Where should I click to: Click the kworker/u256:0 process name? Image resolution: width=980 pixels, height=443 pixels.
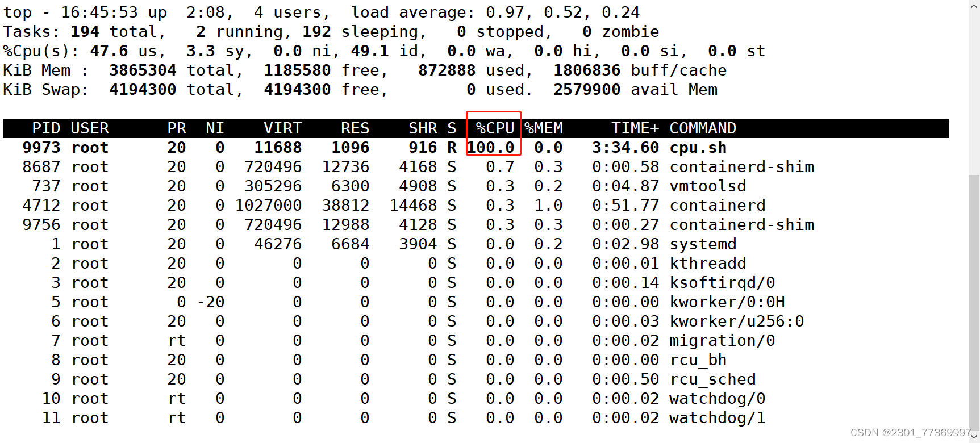point(736,321)
